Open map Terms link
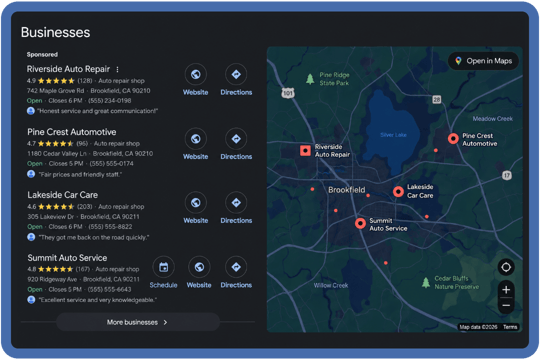The image size is (540, 360). coord(510,327)
